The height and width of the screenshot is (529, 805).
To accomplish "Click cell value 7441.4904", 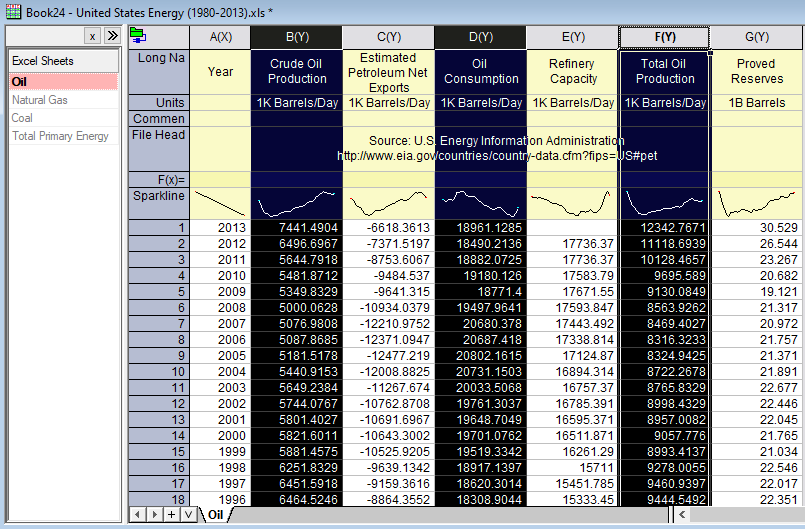I will (x=297, y=228).
